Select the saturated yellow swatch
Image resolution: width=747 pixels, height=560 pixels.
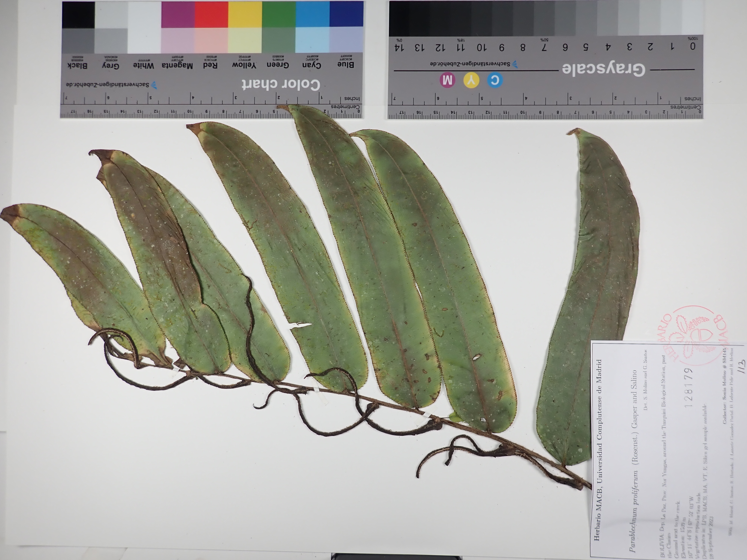click(x=245, y=15)
